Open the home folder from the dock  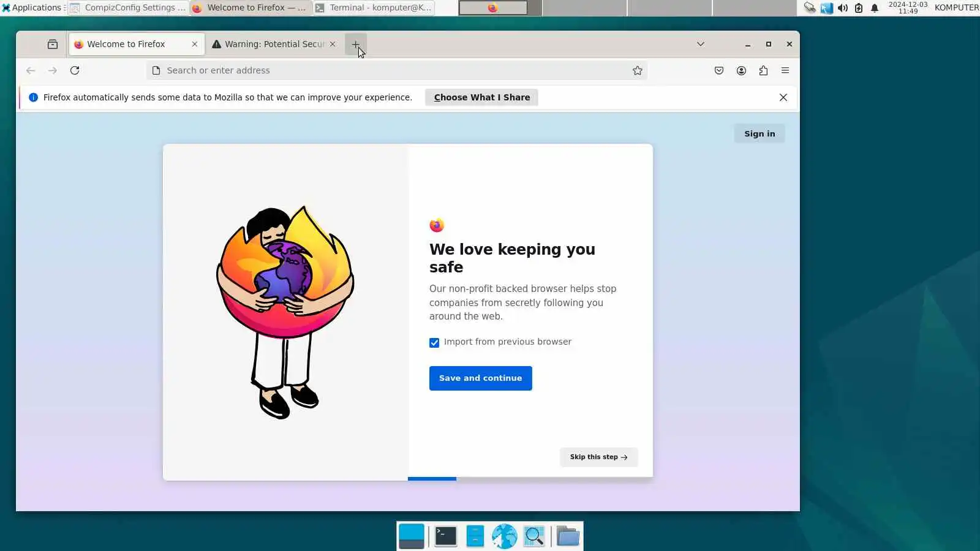point(568,536)
